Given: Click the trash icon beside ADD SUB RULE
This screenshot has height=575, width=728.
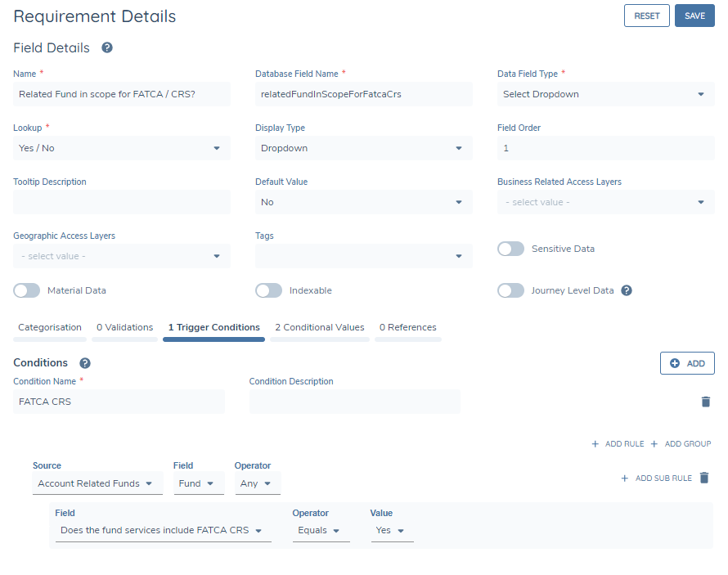Looking at the screenshot, I should 703,478.
